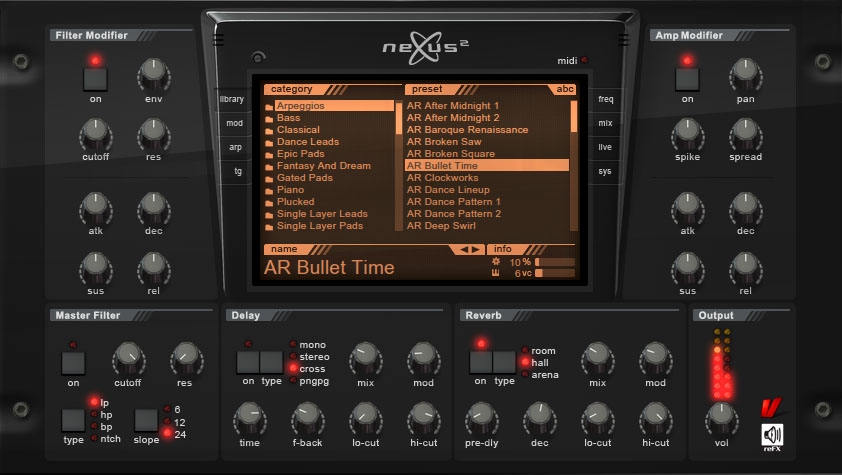Click the Piano folder icon
842x475 pixels.
[269, 190]
